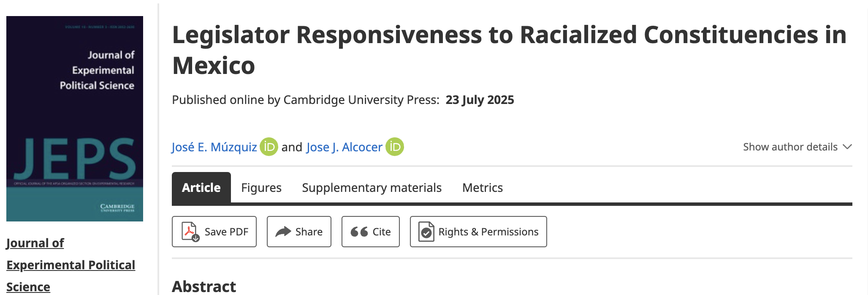Open Jose J. Alcocer's ORCID iD icon

coord(395,147)
